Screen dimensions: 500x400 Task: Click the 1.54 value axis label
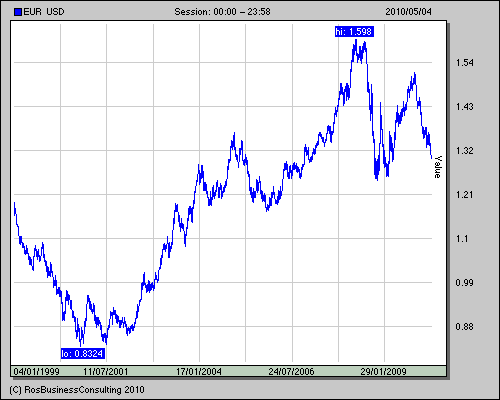click(465, 63)
